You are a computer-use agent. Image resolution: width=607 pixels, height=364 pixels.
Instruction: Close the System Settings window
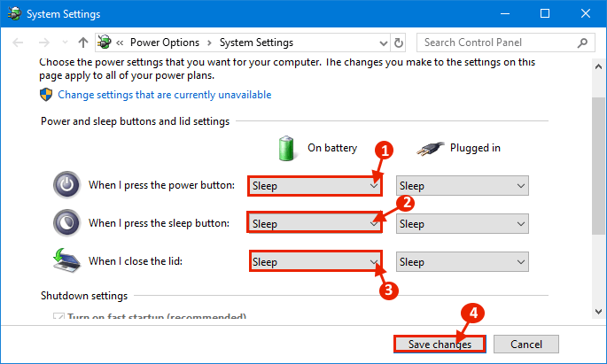coord(586,13)
